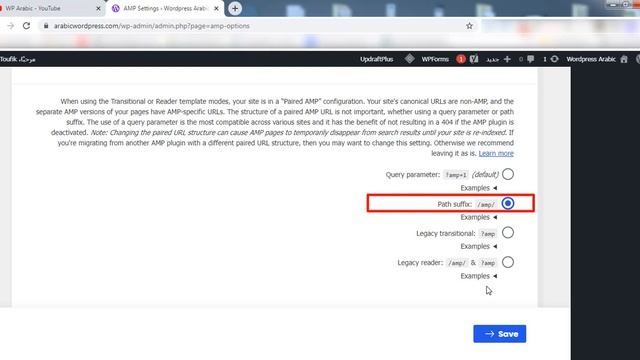
Task: Expand Examples under Legacy reader
Action: 478,276
